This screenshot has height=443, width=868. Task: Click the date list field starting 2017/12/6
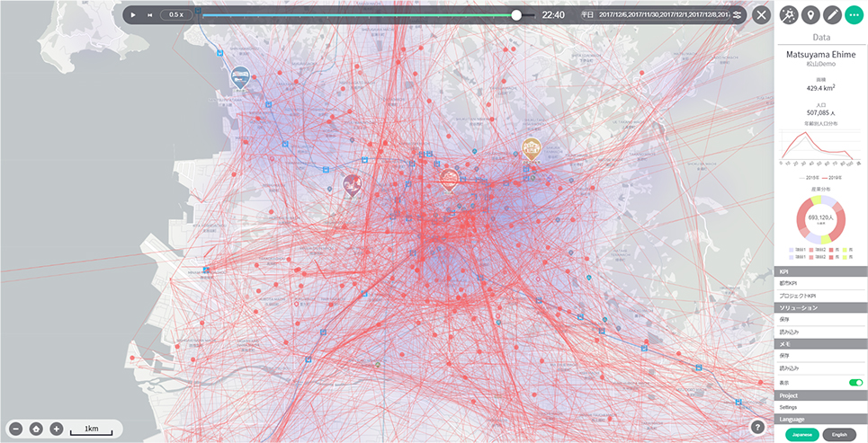coord(665,15)
